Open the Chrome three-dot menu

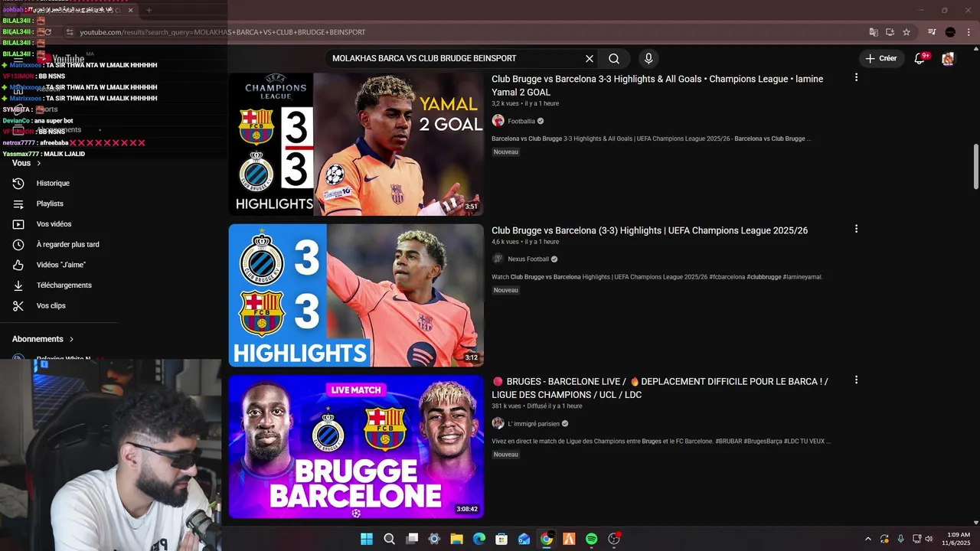click(967, 32)
